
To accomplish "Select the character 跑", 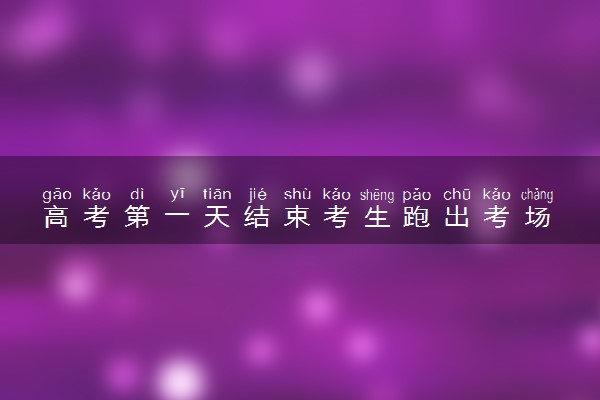I will pos(417,217).
